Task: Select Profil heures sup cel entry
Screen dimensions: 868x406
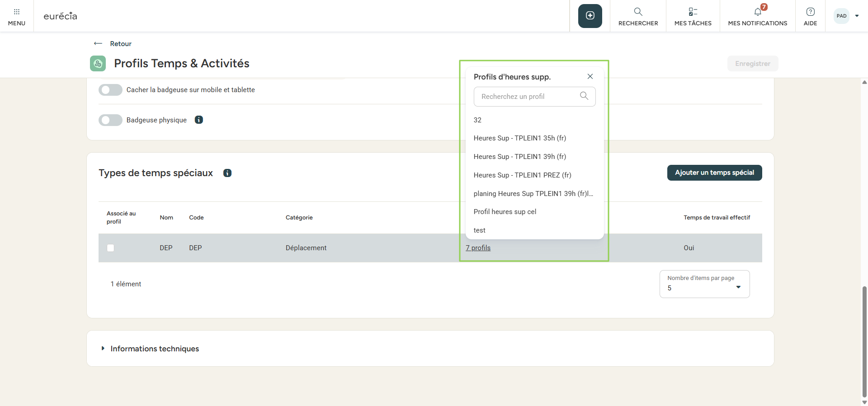Action: [505, 212]
